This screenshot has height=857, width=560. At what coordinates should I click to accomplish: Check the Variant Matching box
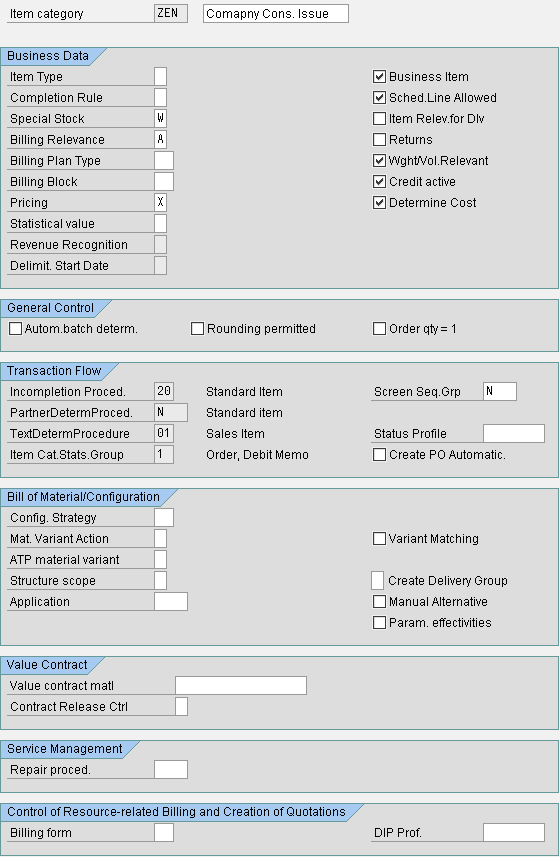click(x=379, y=539)
